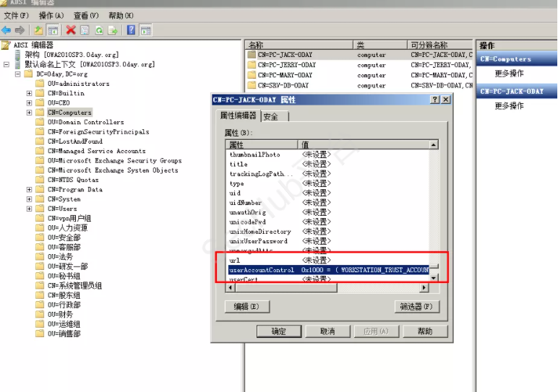The width and height of the screenshot is (558, 392).
Task: Click the Refresh toolbar icon
Action: pyautogui.click(x=98, y=30)
